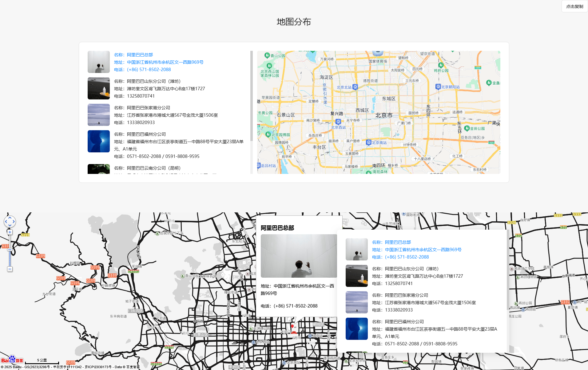Click the red location marker on the bottom map
The width and height of the screenshot is (588, 370).
coord(293,326)
